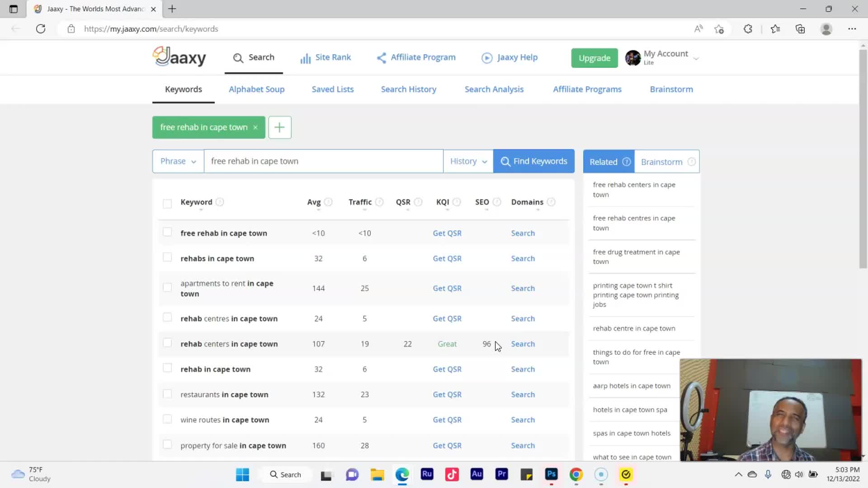Screen dimensions: 868x488
Task: Check the rehab in cape town row
Action: point(167,368)
